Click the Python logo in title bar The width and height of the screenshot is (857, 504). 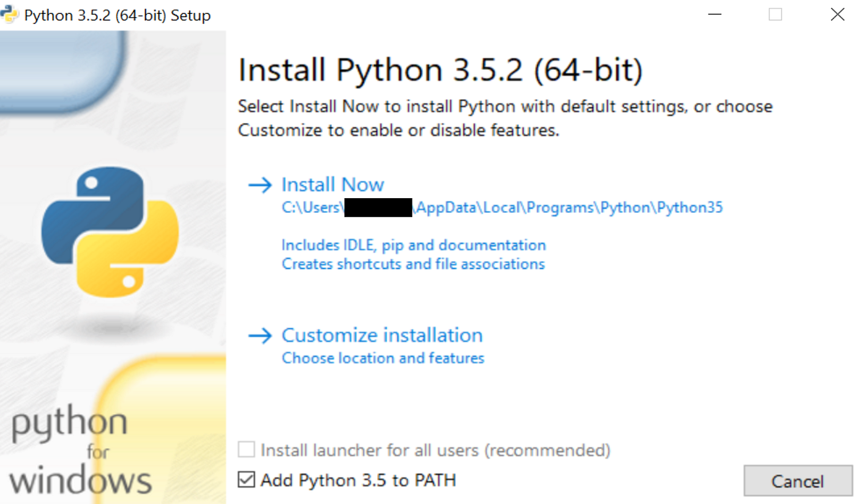10,14
